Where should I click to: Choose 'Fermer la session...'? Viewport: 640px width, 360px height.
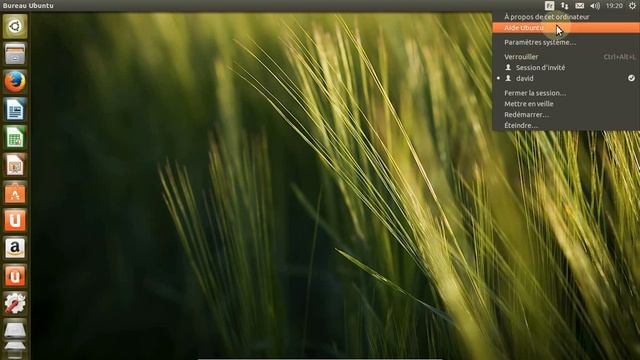point(566,93)
